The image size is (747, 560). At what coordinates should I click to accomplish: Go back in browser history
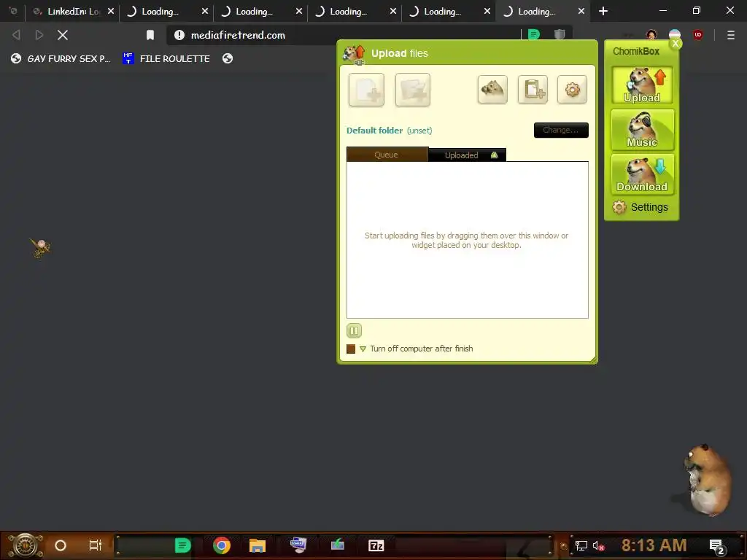(x=16, y=35)
